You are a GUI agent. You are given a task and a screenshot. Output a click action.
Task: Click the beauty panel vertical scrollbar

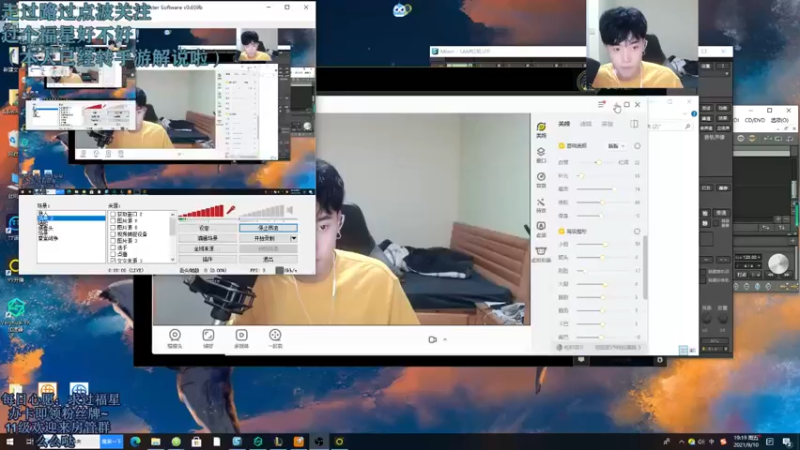tap(645, 267)
